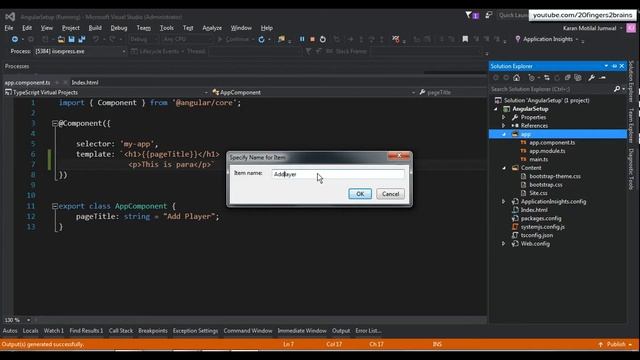Close the Specify Name for Item dialog
Viewport: 640px width, 360px height.
[x=399, y=156]
